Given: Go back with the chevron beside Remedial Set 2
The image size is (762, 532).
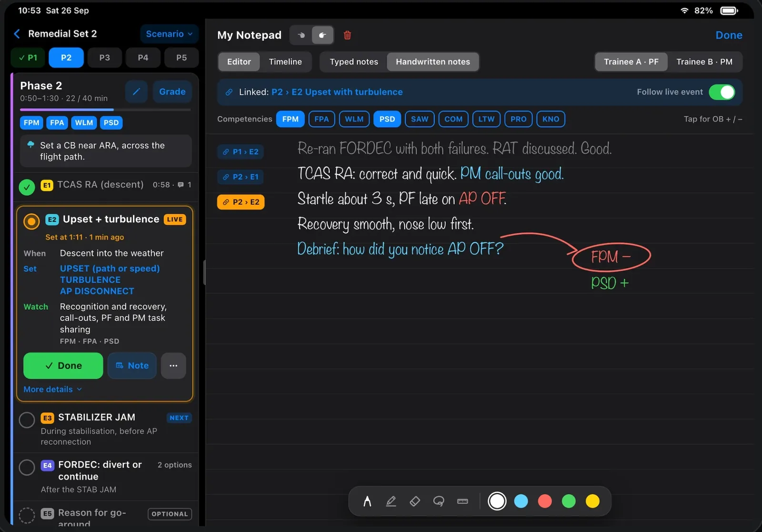Looking at the screenshot, I should click(17, 33).
